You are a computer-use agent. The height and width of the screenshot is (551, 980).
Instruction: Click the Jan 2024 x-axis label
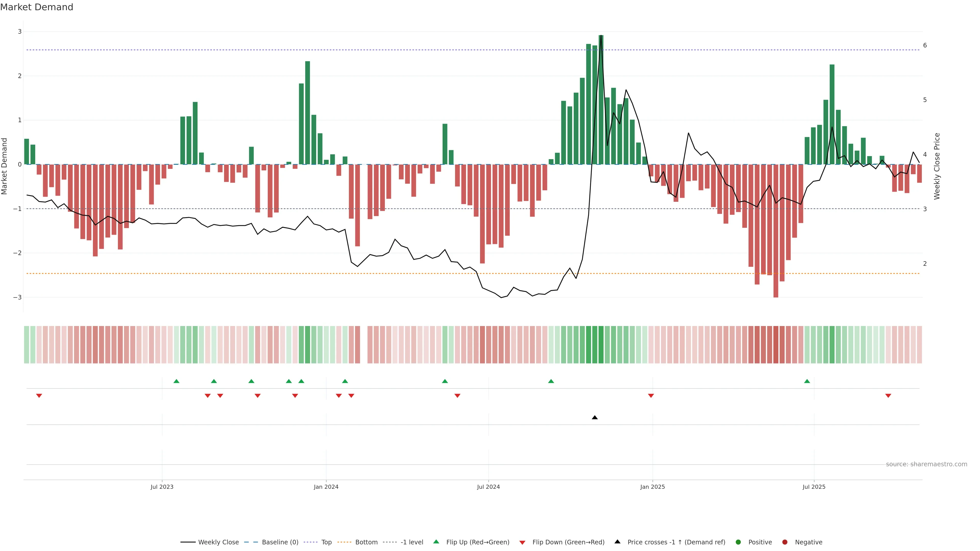coord(326,487)
